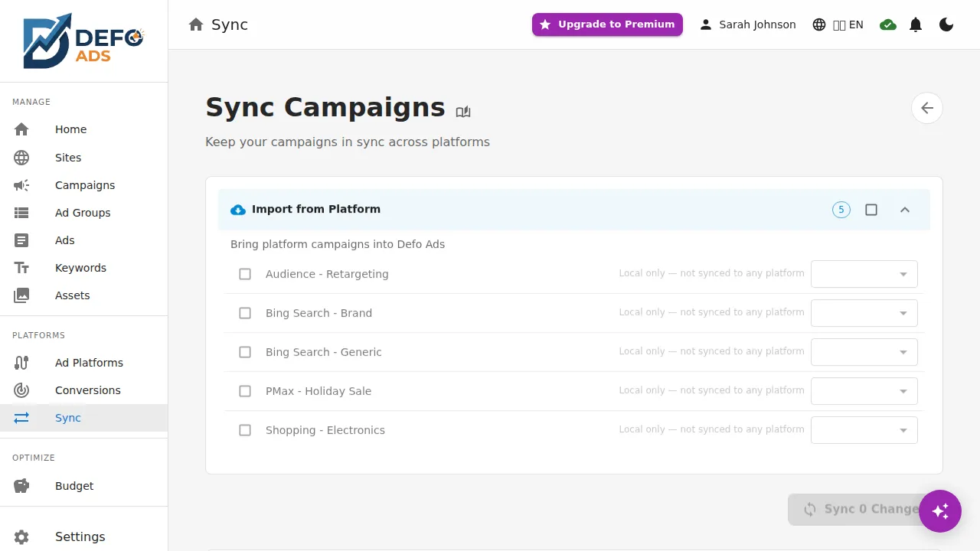980x551 pixels.
Task: Open notifications bell
Action: [916, 24]
